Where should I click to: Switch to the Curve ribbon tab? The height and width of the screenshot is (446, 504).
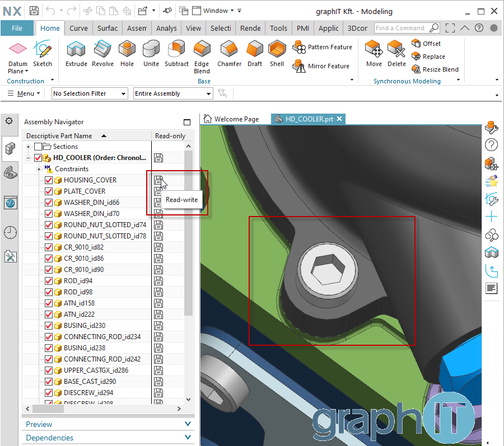(78, 28)
